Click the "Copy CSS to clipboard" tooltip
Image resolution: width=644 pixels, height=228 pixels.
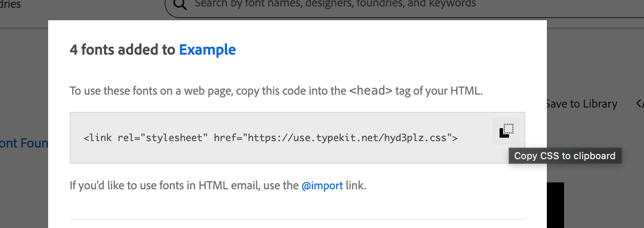coord(564,156)
